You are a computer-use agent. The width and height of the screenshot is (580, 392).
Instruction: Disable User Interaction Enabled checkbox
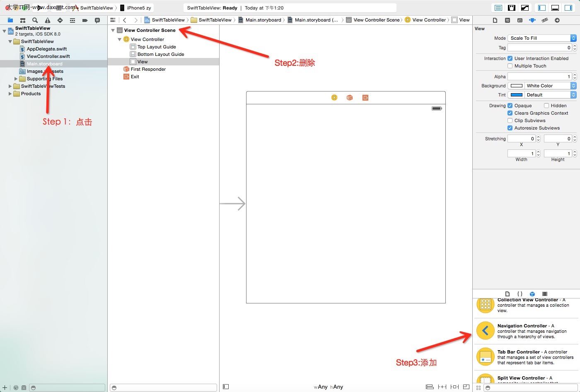(x=510, y=58)
